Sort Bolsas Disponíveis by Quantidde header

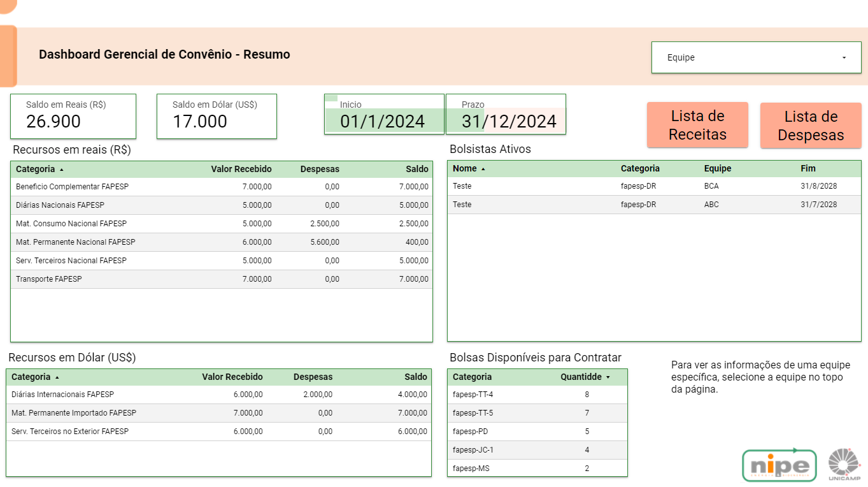(x=585, y=377)
